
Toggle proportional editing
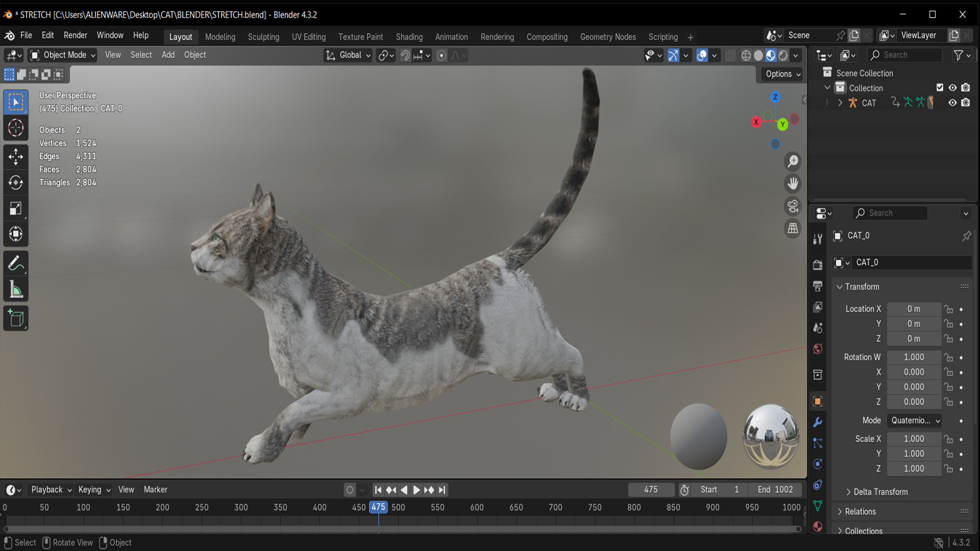pos(441,56)
